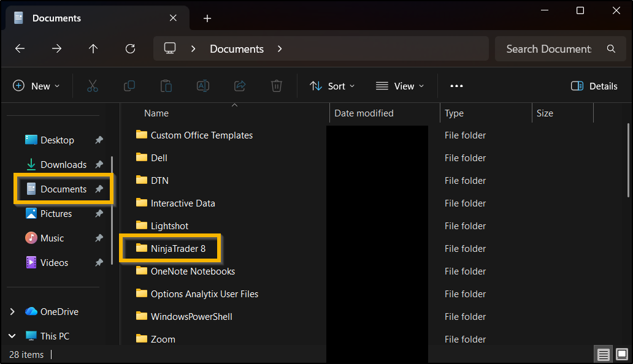
Task: Switch to details list view icon in status bar
Action: tap(603, 355)
